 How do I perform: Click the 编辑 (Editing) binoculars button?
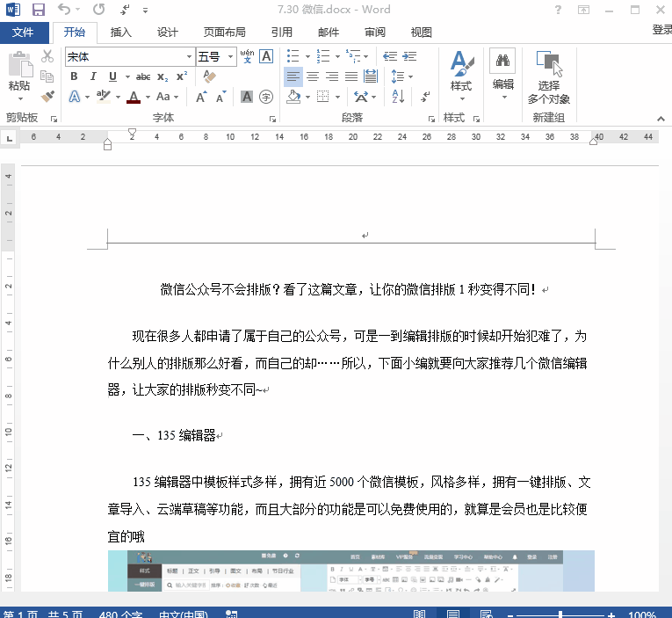point(502,72)
